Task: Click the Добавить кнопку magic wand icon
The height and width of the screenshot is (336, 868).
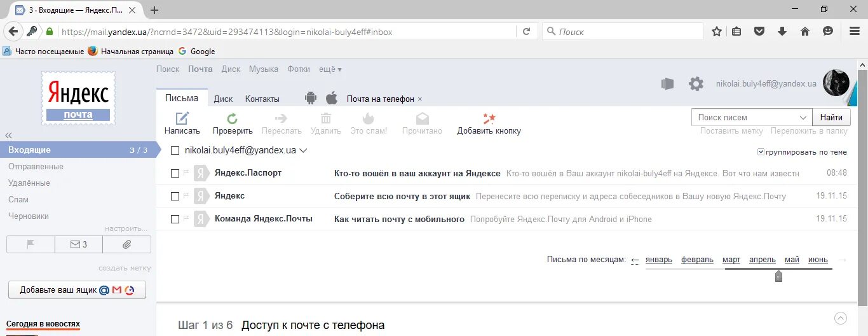Action: (489, 118)
